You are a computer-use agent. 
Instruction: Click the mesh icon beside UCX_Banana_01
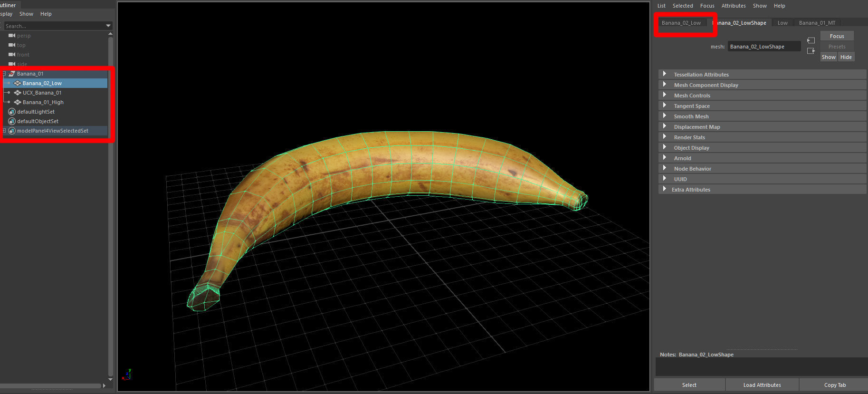click(x=18, y=93)
